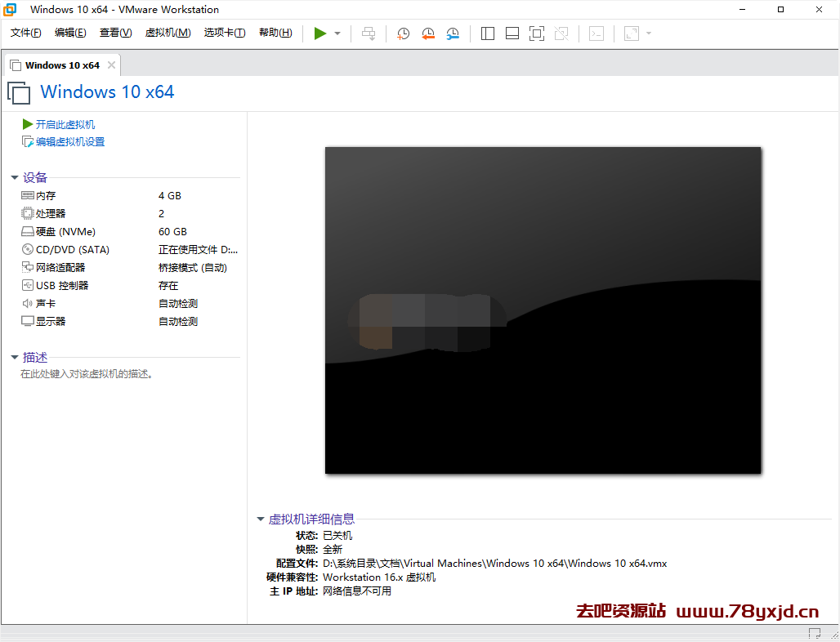Toggle the thumbnail bar toolbar icon
840x642 pixels.
512,33
